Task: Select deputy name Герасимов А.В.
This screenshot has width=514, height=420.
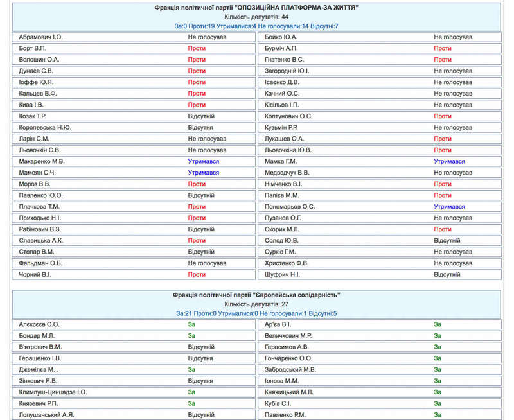Action: [287, 347]
